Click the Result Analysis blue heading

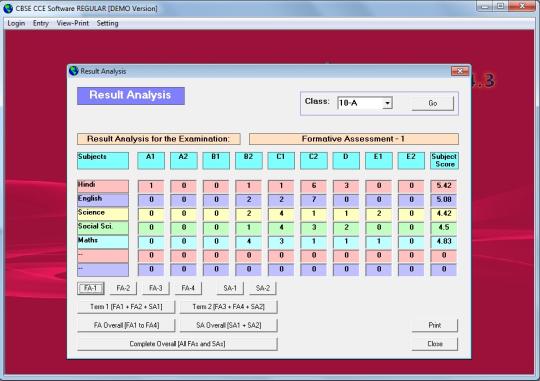(131, 96)
